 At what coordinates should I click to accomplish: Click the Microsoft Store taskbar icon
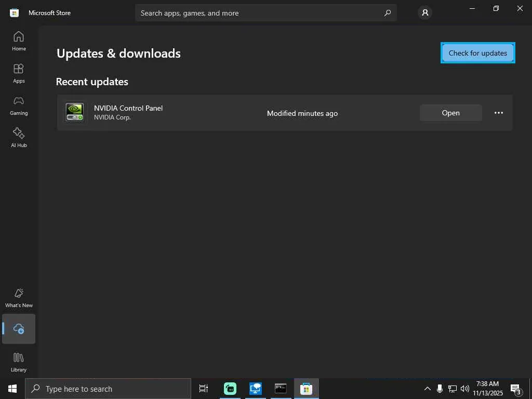coord(306,389)
